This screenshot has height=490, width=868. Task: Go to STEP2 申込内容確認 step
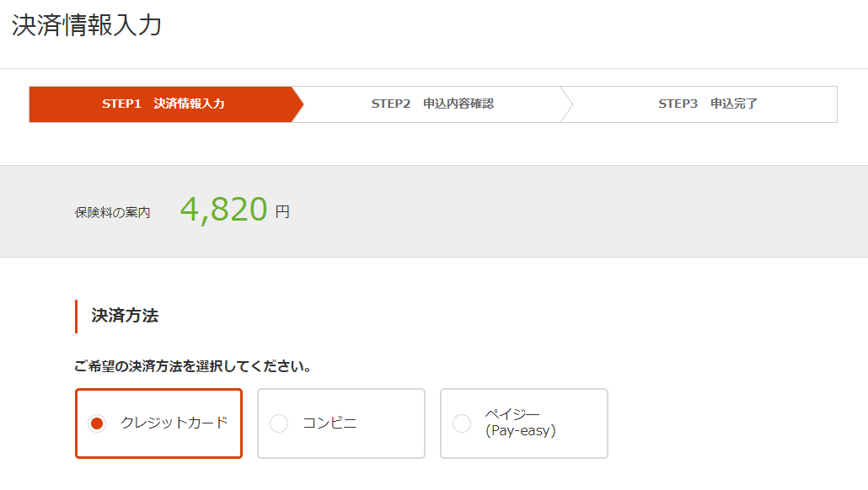[432, 104]
